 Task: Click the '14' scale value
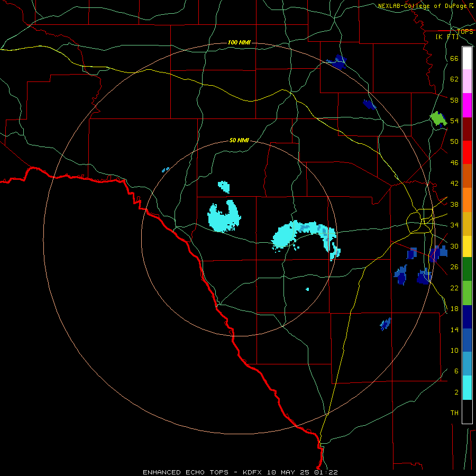click(454, 329)
